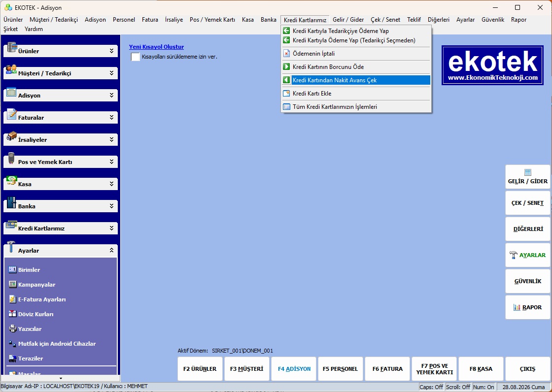
Task: Collapse the Ayarlar section chevron
Action: coord(111,251)
